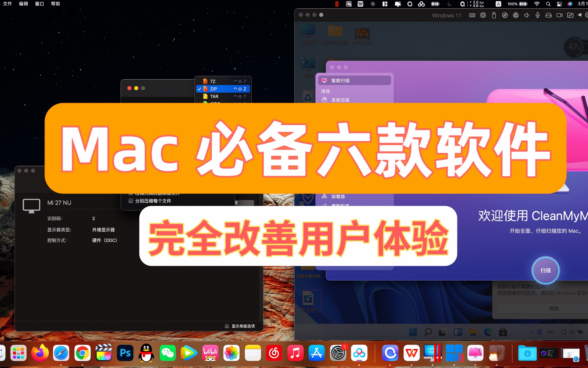588x368 pixels.
Task: Open Baidu Netdisk in the Dock
Action: click(x=359, y=353)
